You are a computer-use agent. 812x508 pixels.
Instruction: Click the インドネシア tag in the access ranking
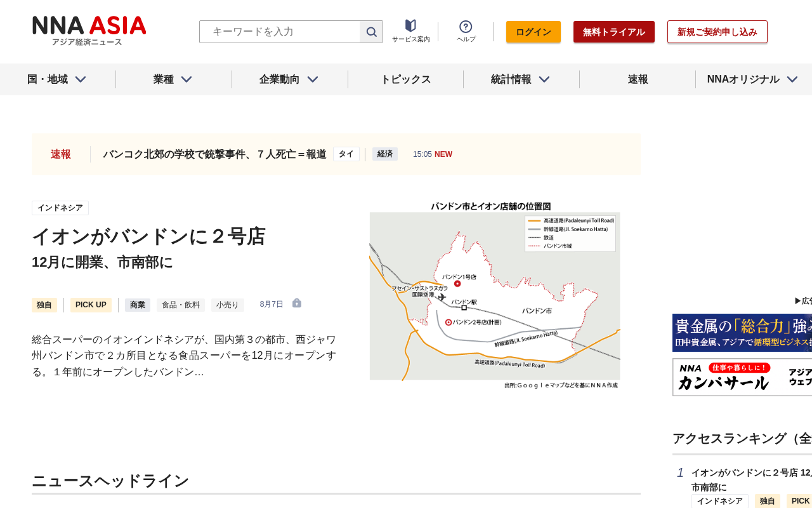tap(720, 501)
